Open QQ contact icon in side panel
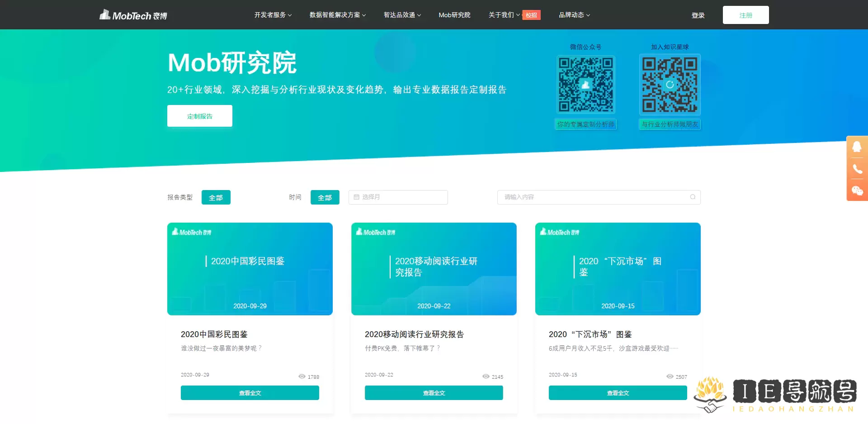Screen dimensions: 868x424 coord(857,147)
